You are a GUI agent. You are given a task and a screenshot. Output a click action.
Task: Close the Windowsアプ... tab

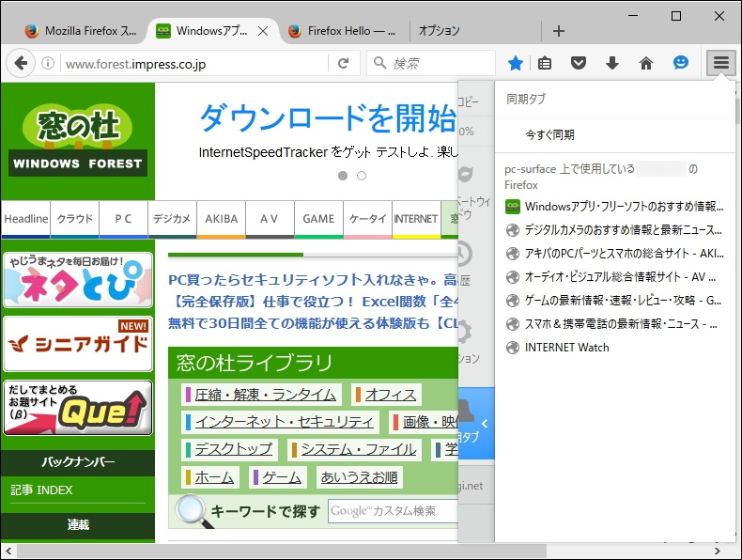point(263,31)
